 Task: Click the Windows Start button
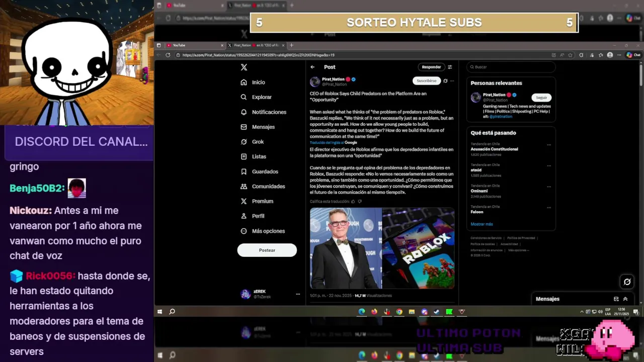point(160,312)
